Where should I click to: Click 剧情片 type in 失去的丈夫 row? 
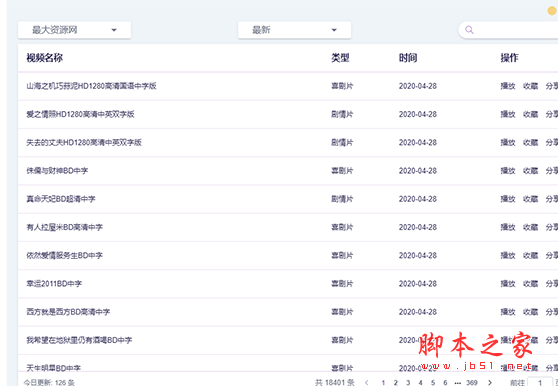(342, 143)
